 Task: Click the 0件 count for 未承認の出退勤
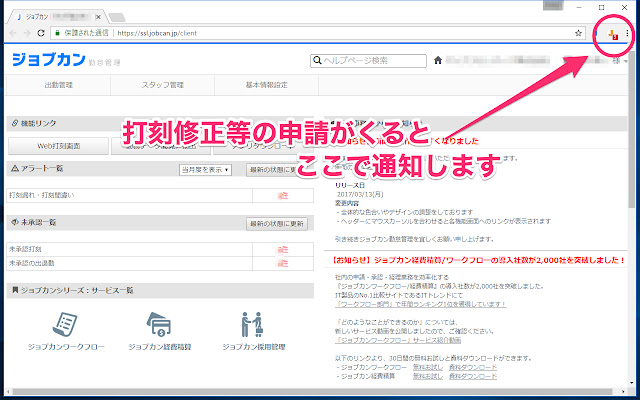pyautogui.click(x=283, y=264)
